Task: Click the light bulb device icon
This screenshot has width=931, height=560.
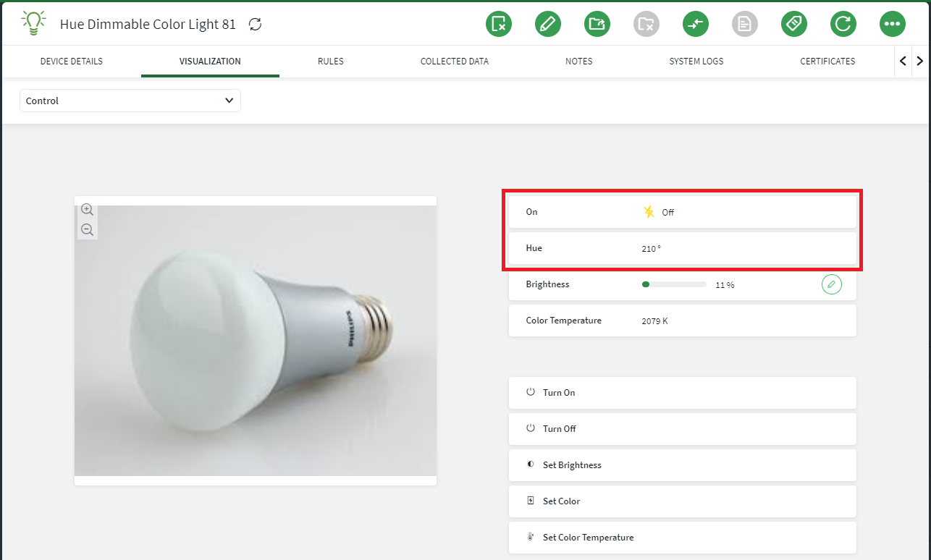Action: click(34, 23)
